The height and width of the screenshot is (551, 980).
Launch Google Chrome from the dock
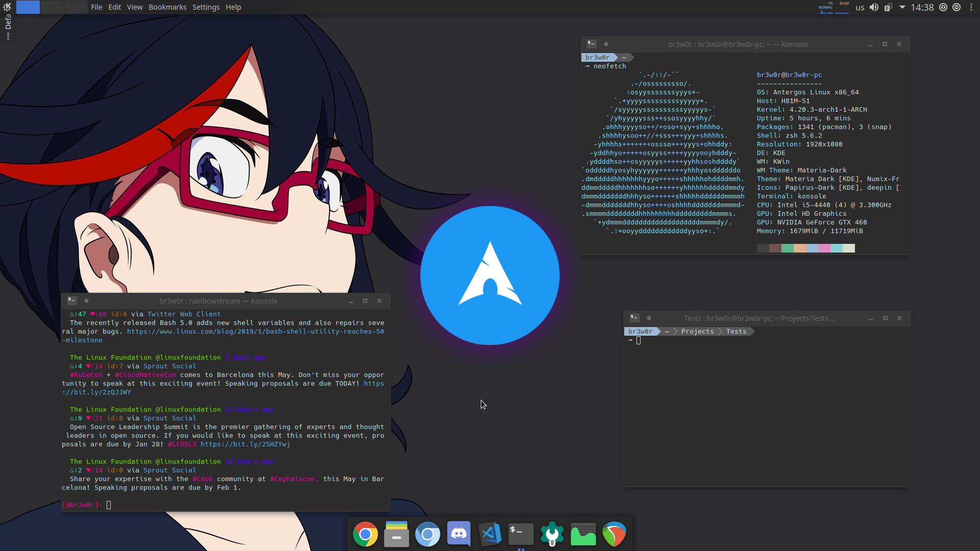tap(365, 534)
